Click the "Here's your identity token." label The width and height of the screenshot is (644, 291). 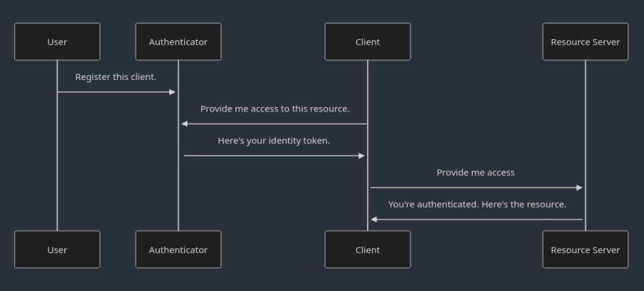pyautogui.click(x=274, y=140)
